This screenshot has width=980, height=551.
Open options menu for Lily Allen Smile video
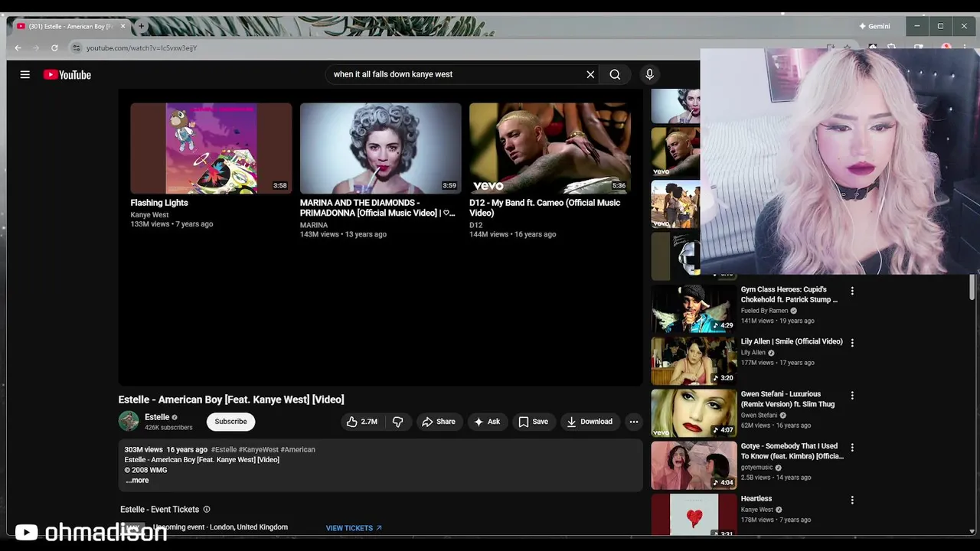point(852,343)
